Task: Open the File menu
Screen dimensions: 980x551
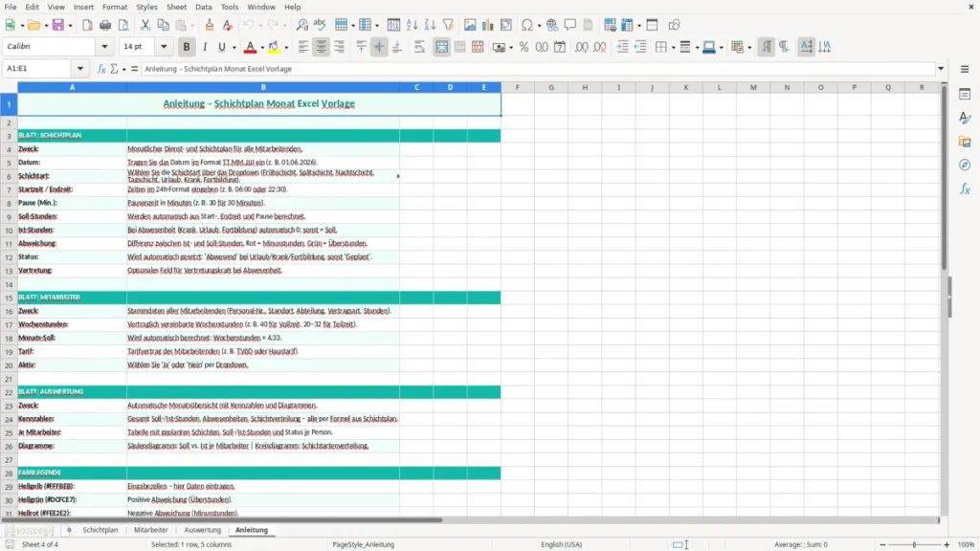Action: pyautogui.click(x=11, y=7)
